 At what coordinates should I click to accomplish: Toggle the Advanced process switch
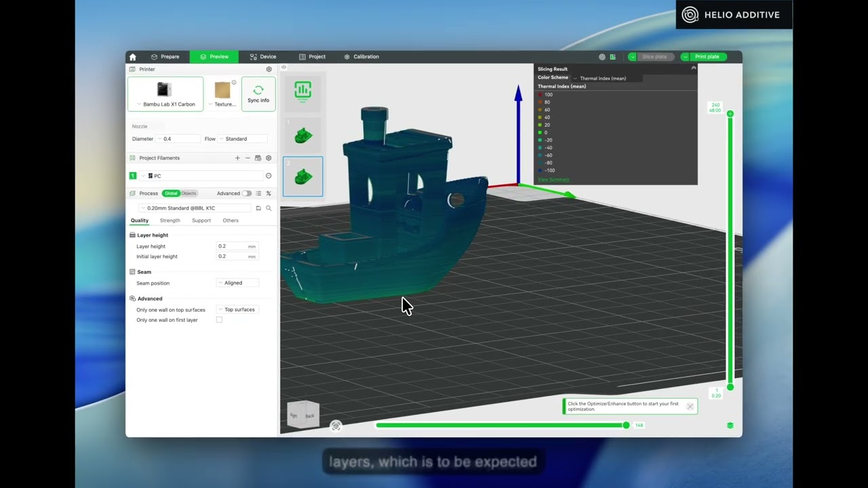[247, 193]
